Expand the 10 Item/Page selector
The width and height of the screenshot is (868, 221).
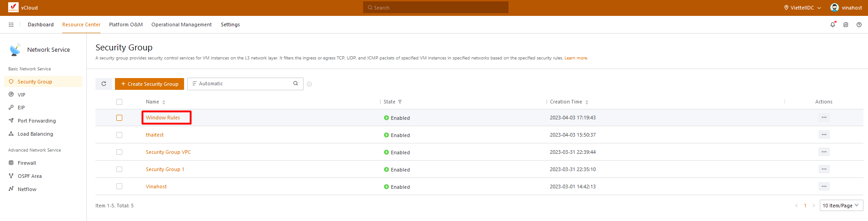(x=841, y=206)
